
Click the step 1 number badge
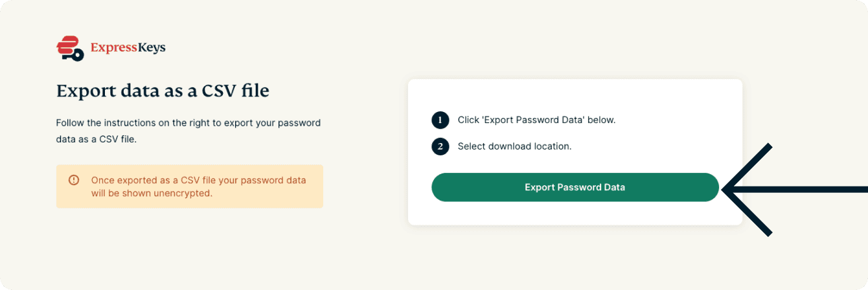[440, 120]
